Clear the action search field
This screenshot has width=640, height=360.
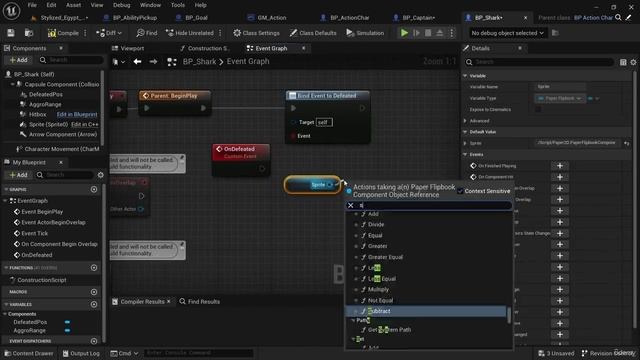[x=350, y=205]
